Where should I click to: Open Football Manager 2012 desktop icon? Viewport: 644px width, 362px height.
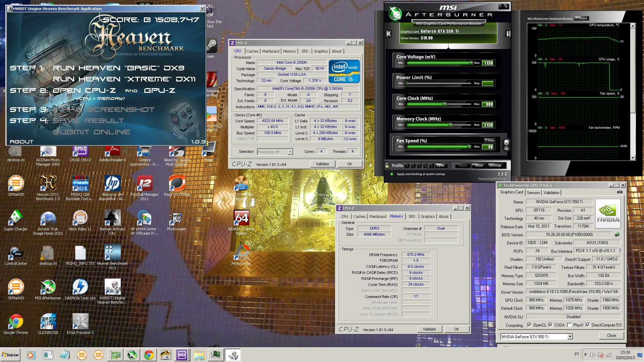(x=144, y=187)
